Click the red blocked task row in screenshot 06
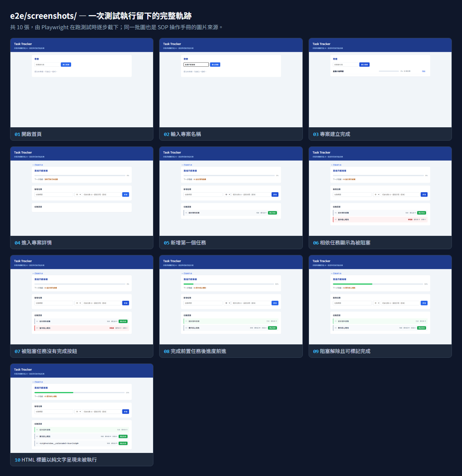 point(380,219)
